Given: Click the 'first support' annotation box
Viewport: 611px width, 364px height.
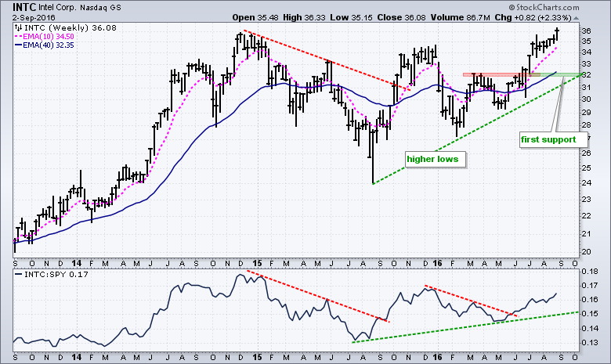Looking at the screenshot, I should tap(553, 140).
